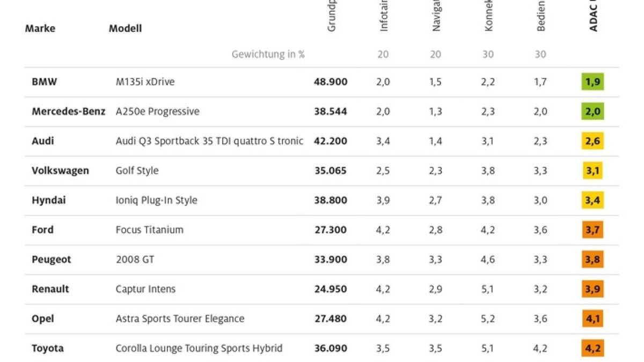This screenshot has height=362, width=644.
Task: Click the Gewichtung in % label
Action: (x=268, y=54)
